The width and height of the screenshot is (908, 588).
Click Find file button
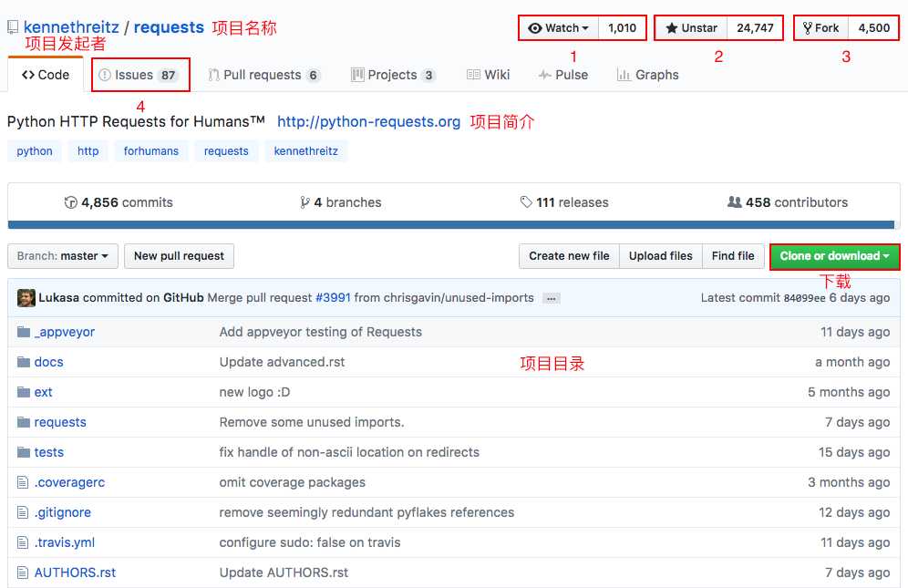(x=733, y=256)
